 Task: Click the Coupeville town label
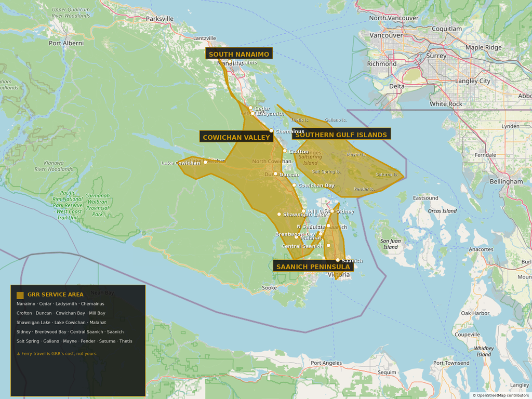[467, 335]
